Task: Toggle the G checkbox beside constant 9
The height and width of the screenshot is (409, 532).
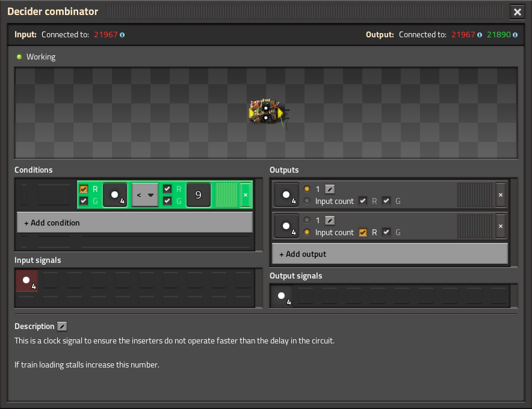Action: point(167,201)
